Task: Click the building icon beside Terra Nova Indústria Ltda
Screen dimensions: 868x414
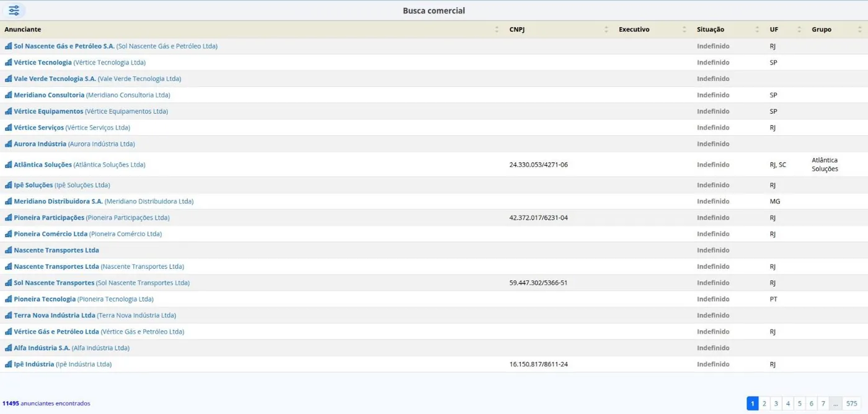Action: click(x=9, y=315)
